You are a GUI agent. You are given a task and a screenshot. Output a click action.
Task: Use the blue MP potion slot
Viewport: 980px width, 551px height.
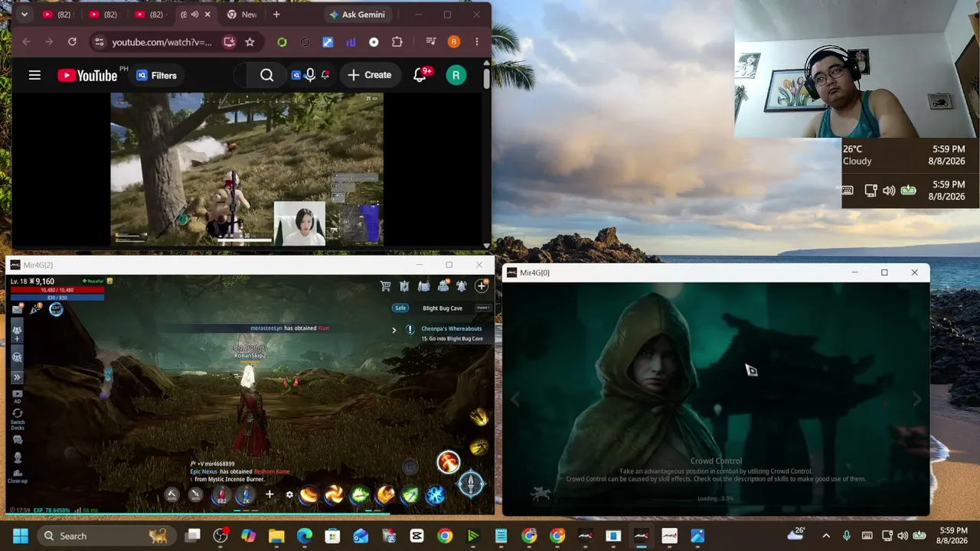pos(245,496)
